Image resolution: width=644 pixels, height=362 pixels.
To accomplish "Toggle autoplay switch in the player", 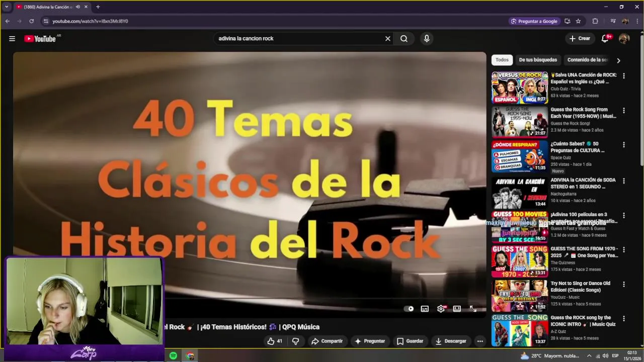I will click(x=409, y=309).
